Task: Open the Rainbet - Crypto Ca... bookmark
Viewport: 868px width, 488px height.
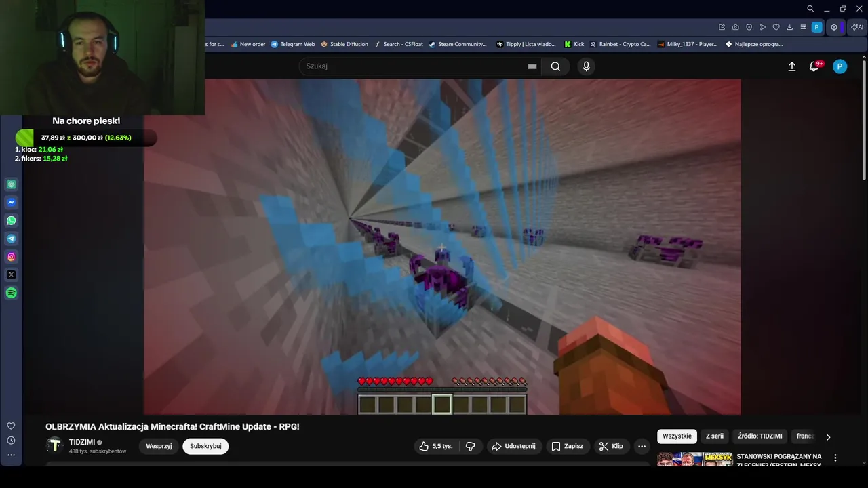Action: click(x=620, y=44)
